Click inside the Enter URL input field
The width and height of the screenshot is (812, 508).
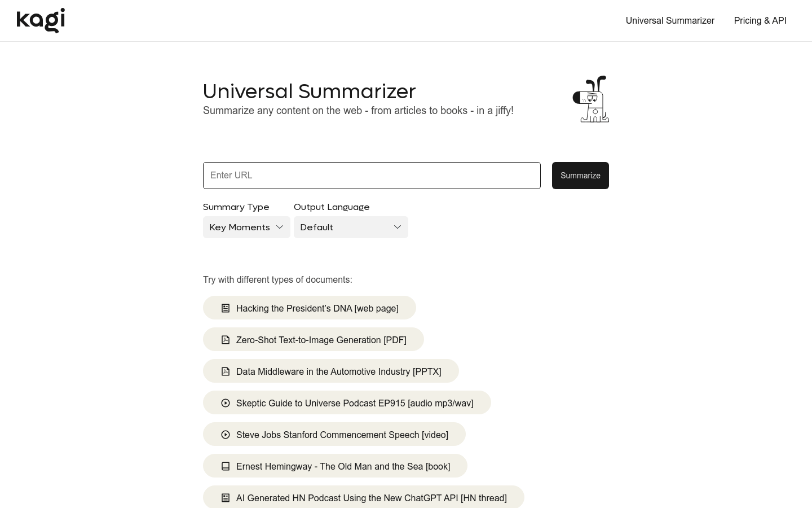pos(372,176)
